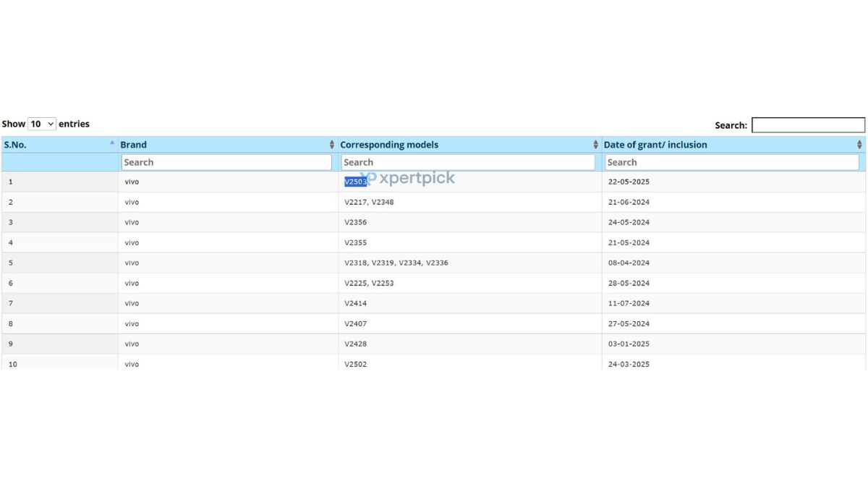Viewport: 868px width, 492px height.
Task: Click the Corresponding models header text
Action: click(x=389, y=145)
